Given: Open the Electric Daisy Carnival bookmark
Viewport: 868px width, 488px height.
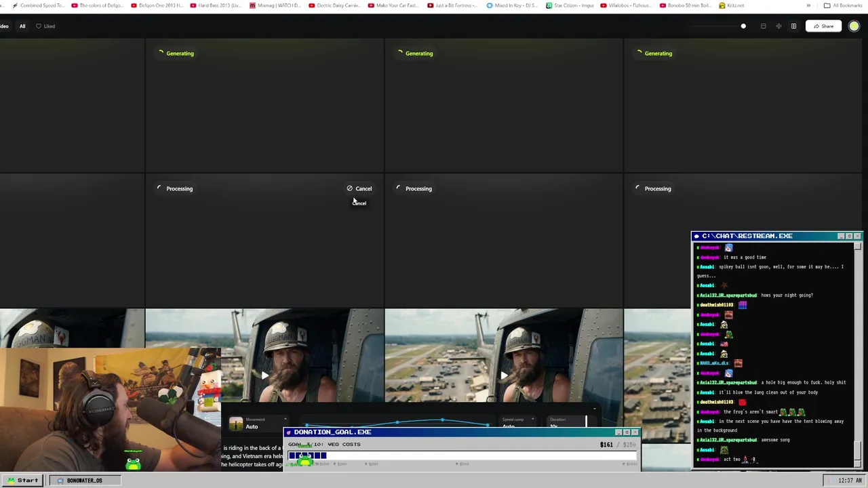Looking at the screenshot, I should click(335, 5).
